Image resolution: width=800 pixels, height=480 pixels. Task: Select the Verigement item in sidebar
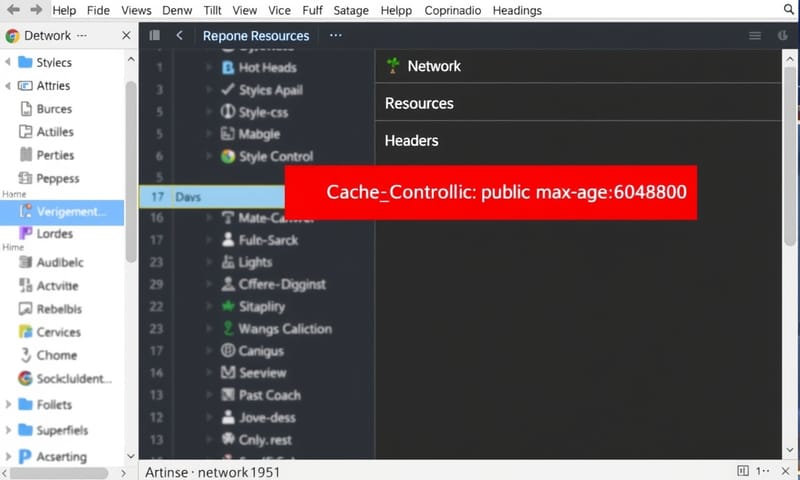(x=70, y=211)
